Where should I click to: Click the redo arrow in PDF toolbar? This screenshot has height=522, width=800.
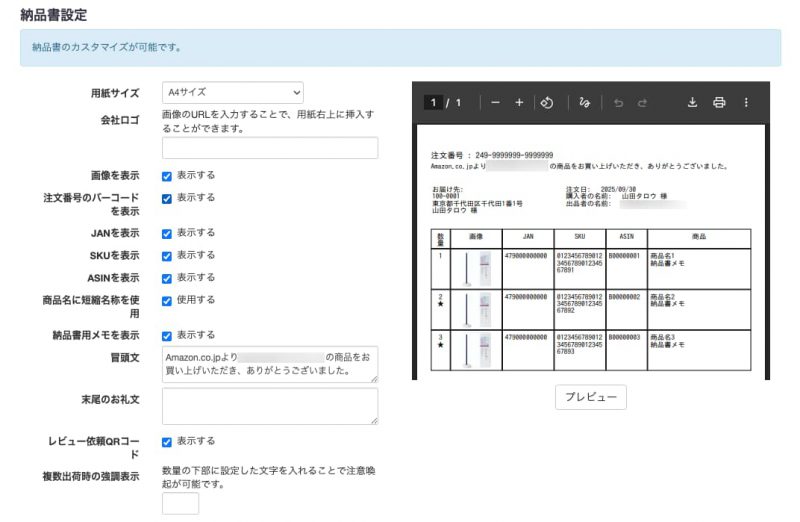[642, 103]
